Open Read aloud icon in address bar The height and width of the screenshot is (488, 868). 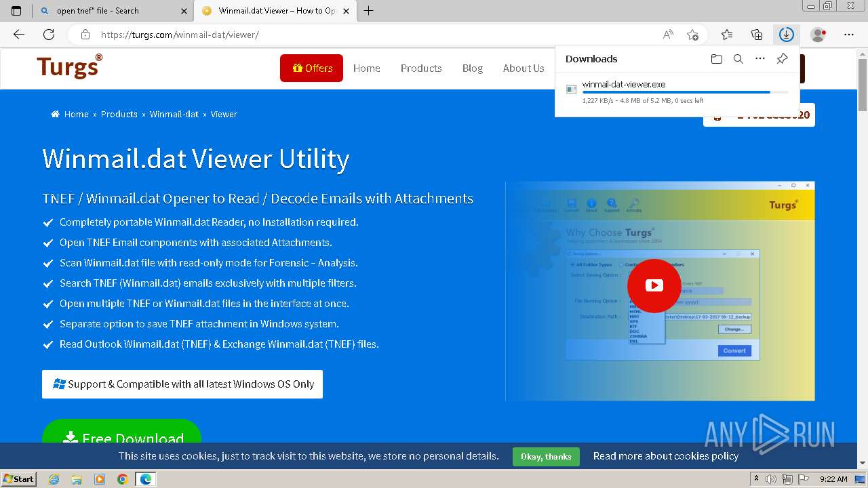click(668, 35)
